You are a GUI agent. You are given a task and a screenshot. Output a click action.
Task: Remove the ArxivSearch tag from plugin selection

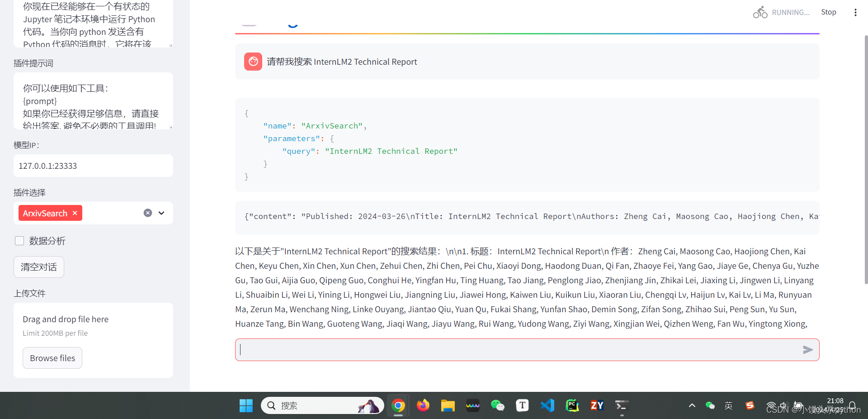(x=75, y=213)
